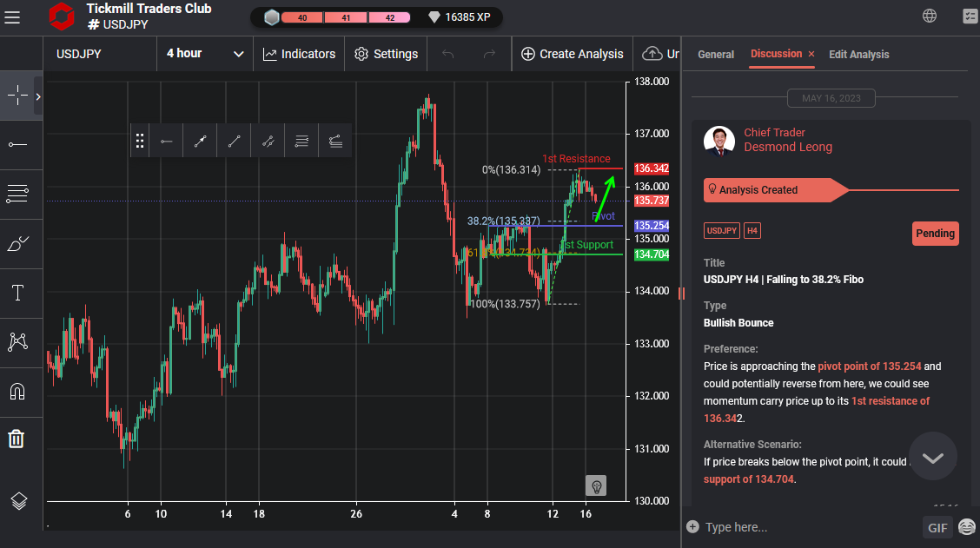Image resolution: width=980 pixels, height=548 pixels.
Task: Click the 1st resistance of 136.34 link
Action: pyautogui.click(x=817, y=410)
